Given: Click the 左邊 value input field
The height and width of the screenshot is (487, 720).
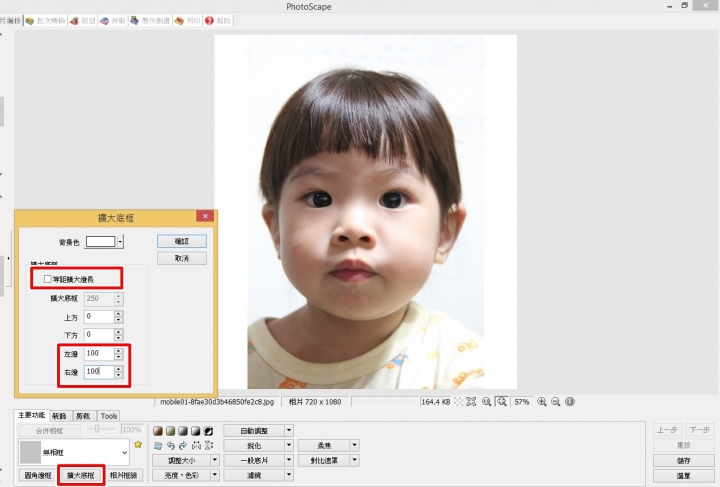Looking at the screenshot, I should pos(98,354).
